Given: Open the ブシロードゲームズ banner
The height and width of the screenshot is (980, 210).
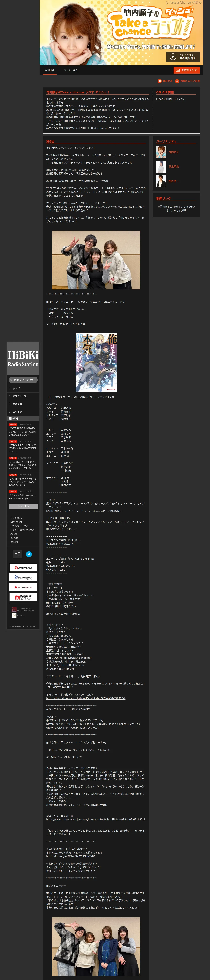Looking at the screenshot, I should point(23,587).
